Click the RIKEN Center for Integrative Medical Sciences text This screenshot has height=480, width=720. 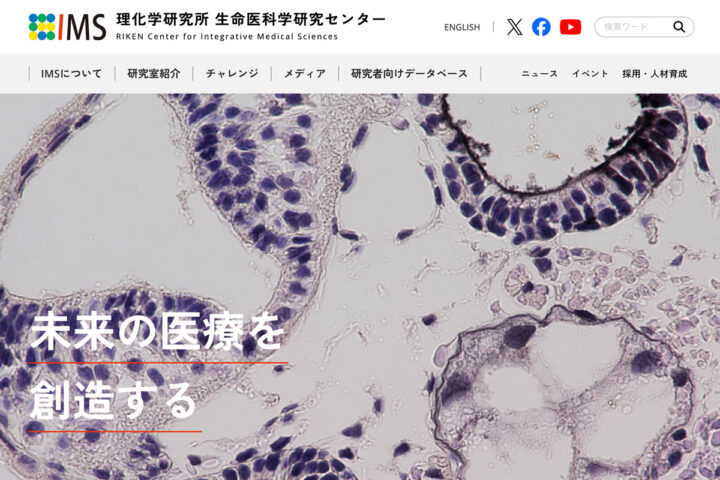pyautogui.click(x=227, y=36)
